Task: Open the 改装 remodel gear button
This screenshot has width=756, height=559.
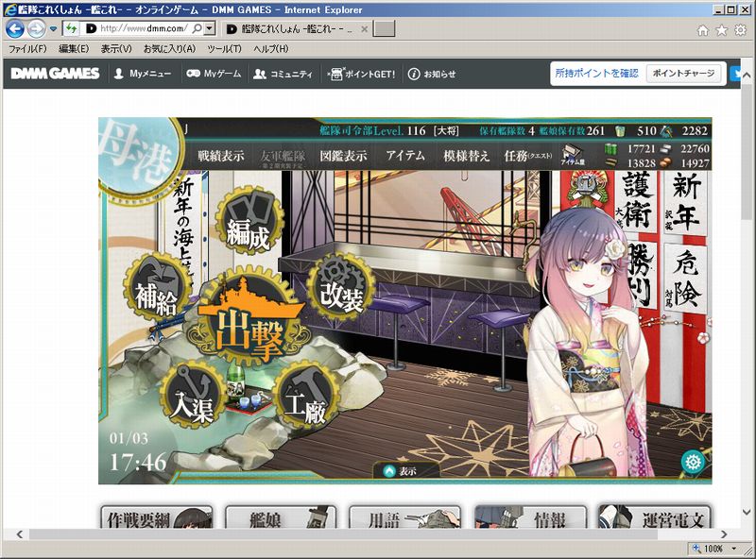Action: click(x=341, y=287)
